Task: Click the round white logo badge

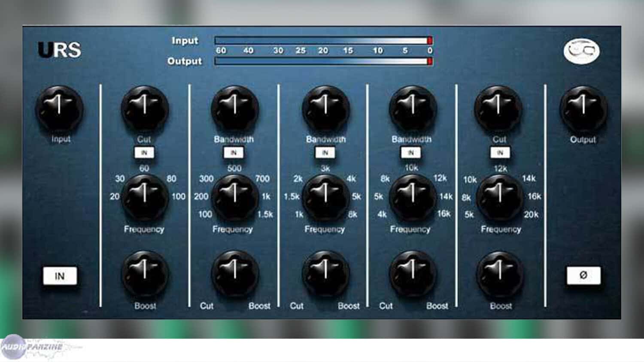Action: coord(581,51)
